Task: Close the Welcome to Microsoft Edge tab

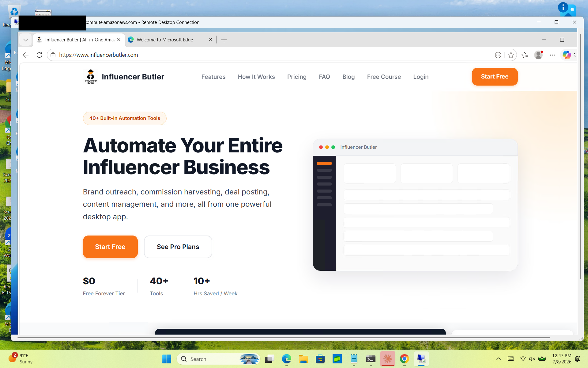Action: coord(210,40)
